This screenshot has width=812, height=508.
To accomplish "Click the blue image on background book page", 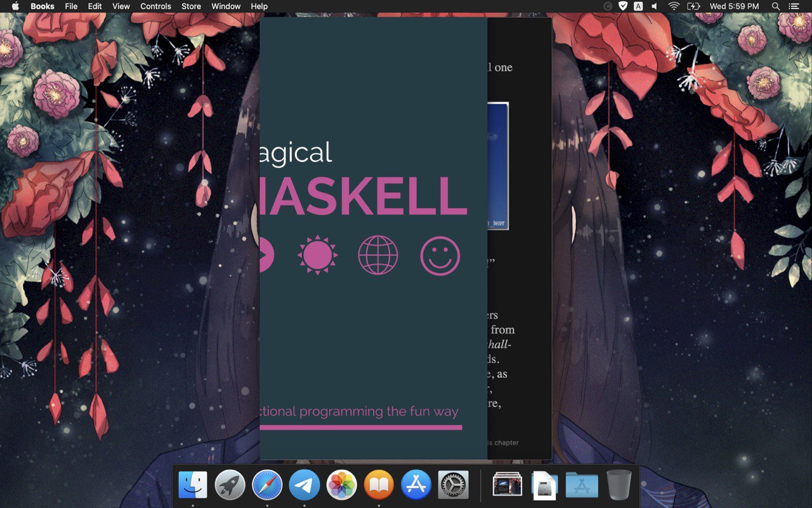I will 498,166.
